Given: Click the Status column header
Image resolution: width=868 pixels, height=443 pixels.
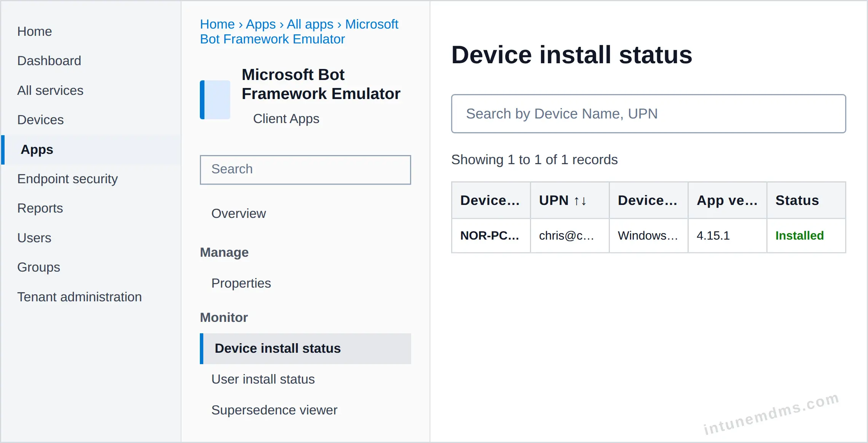Looking at the screenshot, I should 806,200.
